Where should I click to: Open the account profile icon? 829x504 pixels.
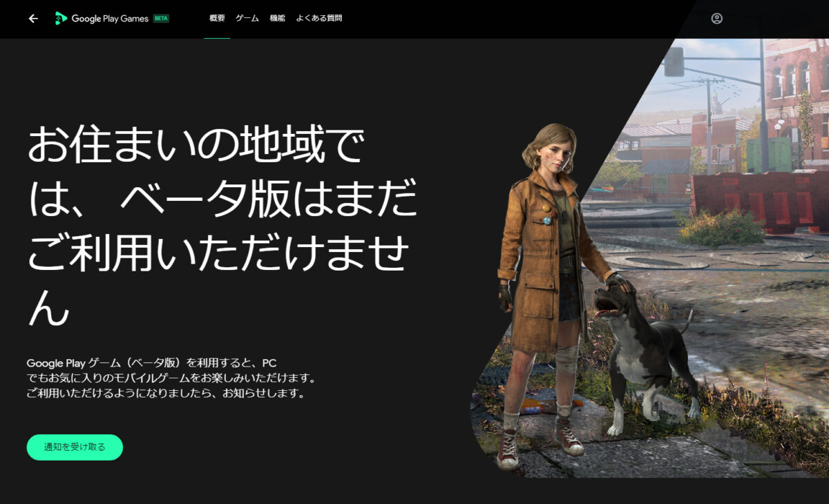716,19
